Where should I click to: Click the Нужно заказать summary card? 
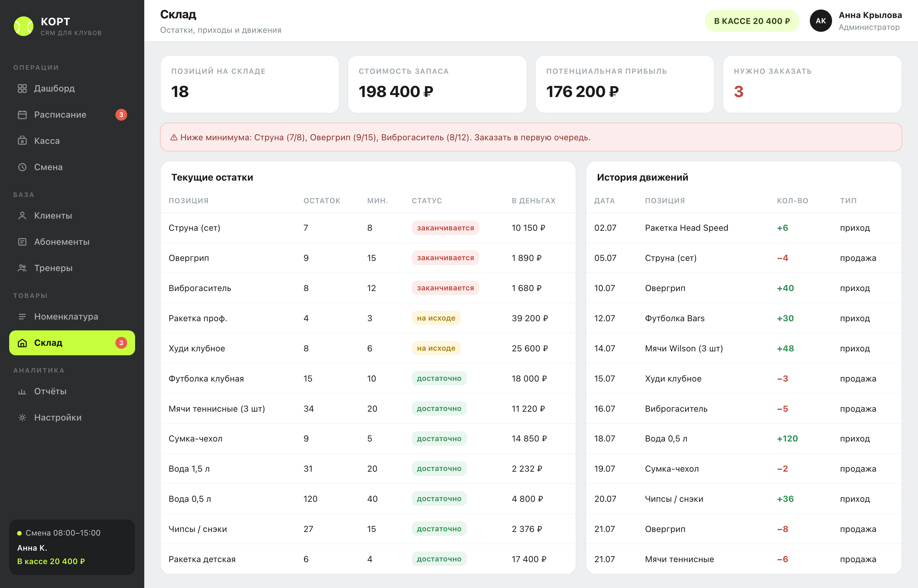click(x=812, y=84)
